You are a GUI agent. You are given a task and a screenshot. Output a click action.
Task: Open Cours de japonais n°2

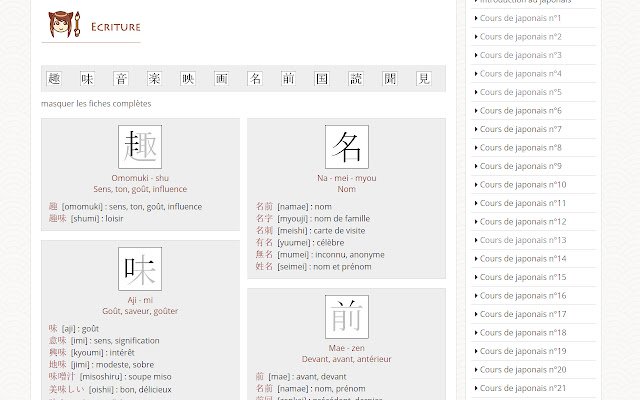point(520,37)
